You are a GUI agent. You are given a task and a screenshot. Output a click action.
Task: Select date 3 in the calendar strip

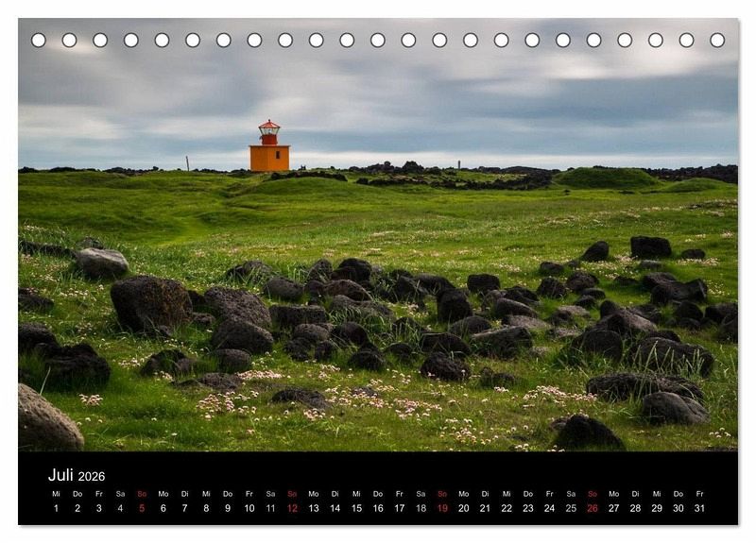coord(98,508)
